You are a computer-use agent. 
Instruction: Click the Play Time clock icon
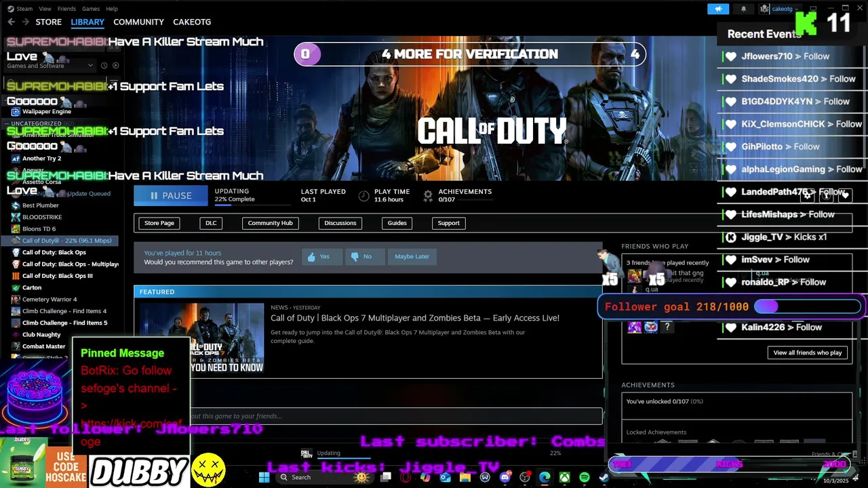coord(364,196)
